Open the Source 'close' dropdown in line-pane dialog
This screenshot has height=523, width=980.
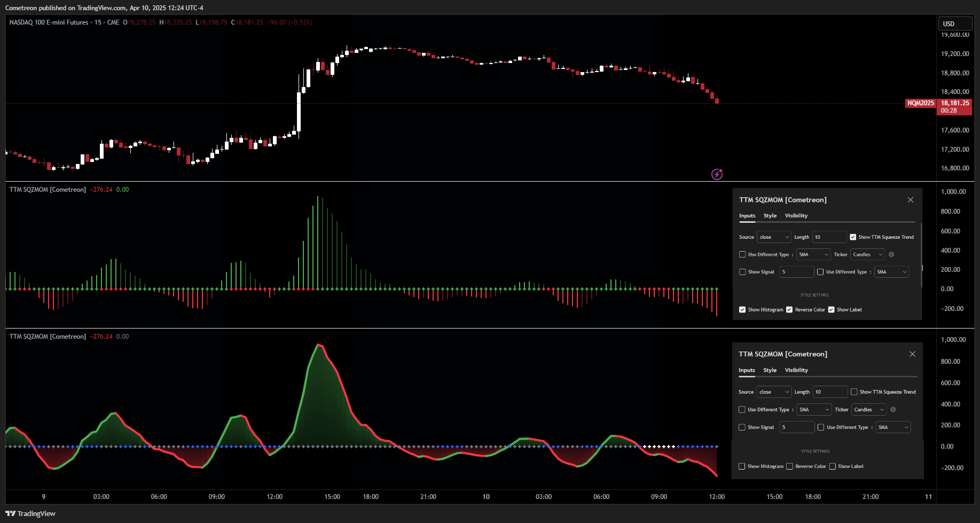[x=774, y=392]
